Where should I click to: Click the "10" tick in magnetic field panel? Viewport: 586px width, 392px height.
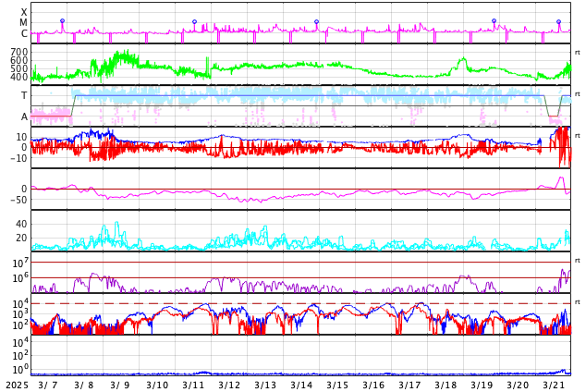[21, 137]
